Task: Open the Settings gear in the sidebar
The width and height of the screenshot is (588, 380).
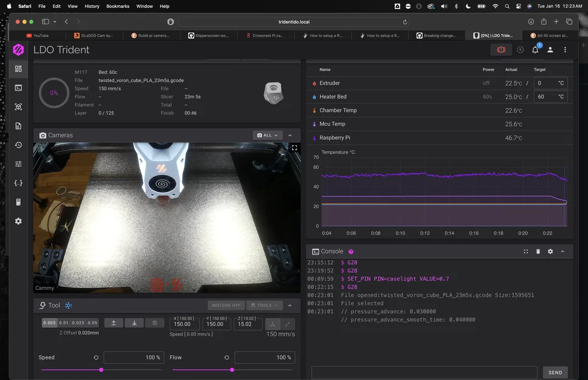Action: [18, 221]
